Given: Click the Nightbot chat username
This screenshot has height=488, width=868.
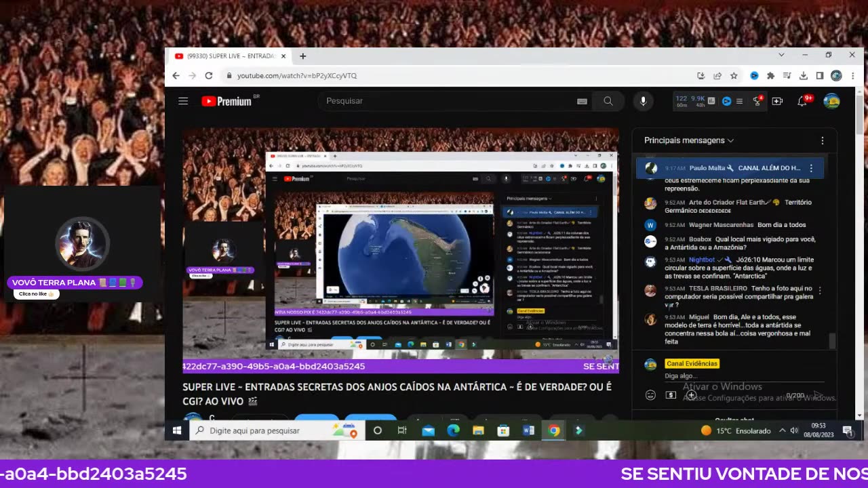Looking at the screenshot, I should pyautogui.click(x=702, y=260).
